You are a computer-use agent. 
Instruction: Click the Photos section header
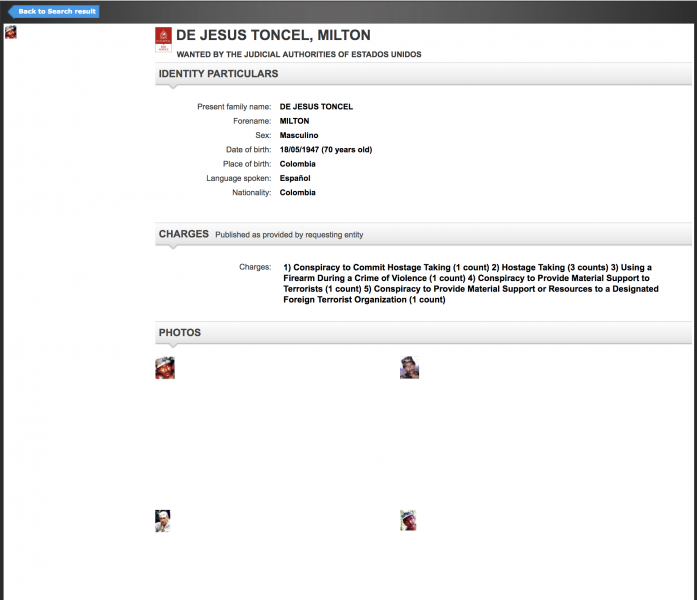[180, 332]
